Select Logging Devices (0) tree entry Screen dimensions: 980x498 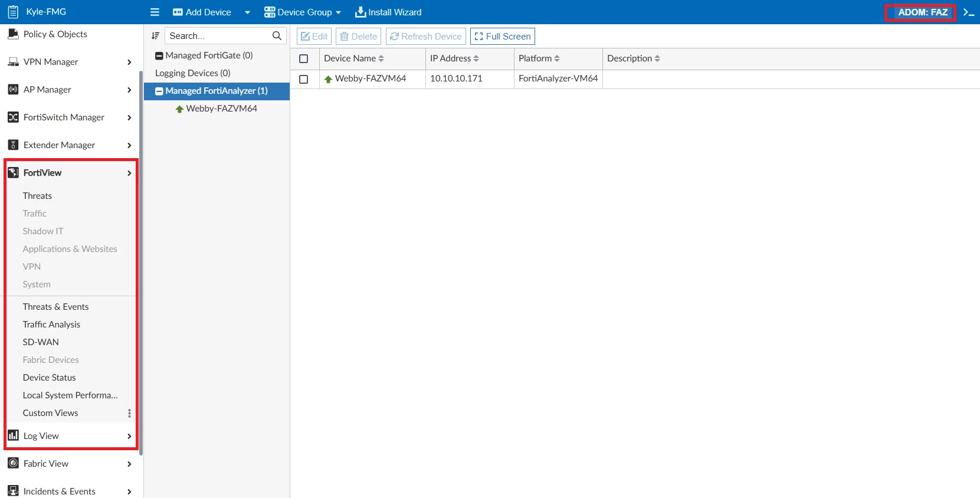[192, 73]
